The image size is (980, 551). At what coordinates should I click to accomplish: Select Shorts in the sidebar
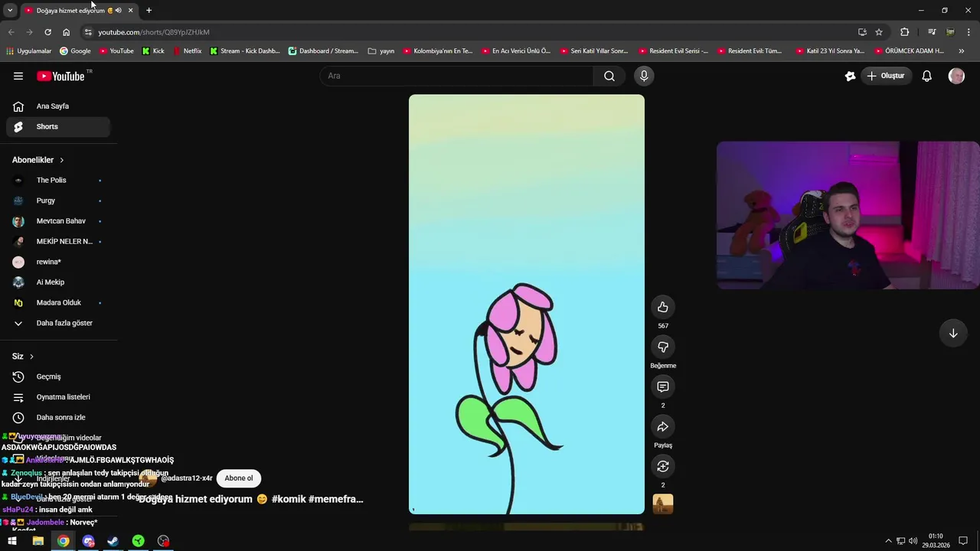(58, 127)
